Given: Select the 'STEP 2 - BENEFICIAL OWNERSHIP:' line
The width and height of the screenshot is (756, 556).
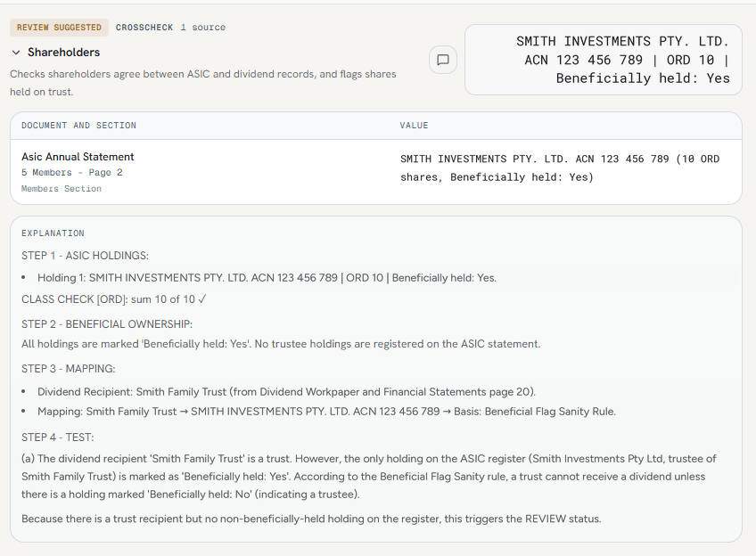Looking at the screenshot, I should [x=107, y=324].
